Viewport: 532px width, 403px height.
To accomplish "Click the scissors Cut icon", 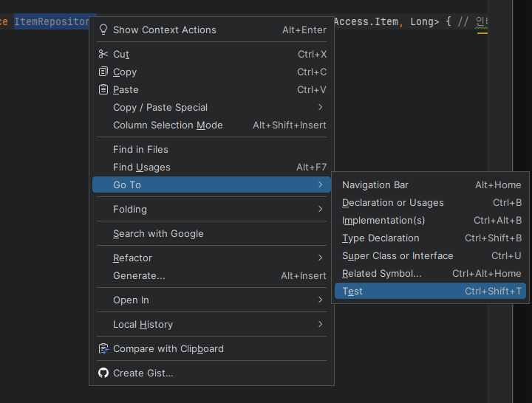I will point(103,54).
